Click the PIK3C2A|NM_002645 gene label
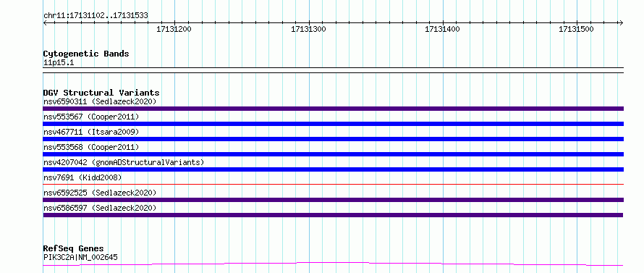This screenshot has width=644, height=273. pyautogui.click(x=80, y=257)
